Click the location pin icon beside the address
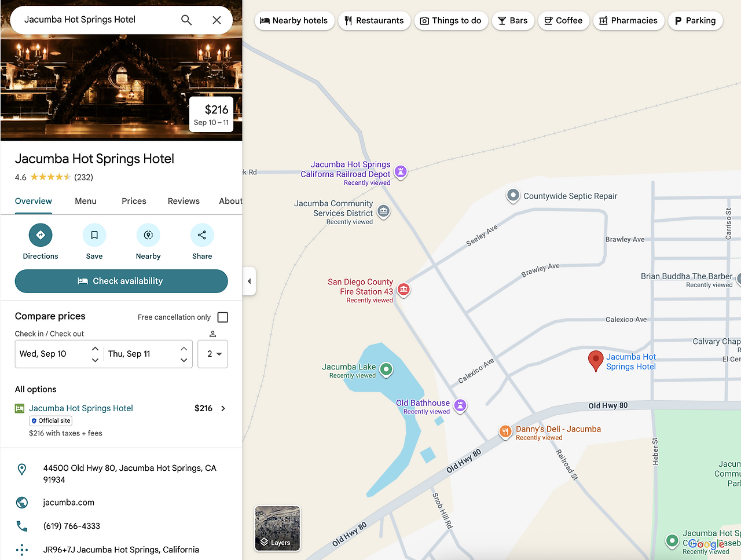741x560 pixels. (22, 469)
